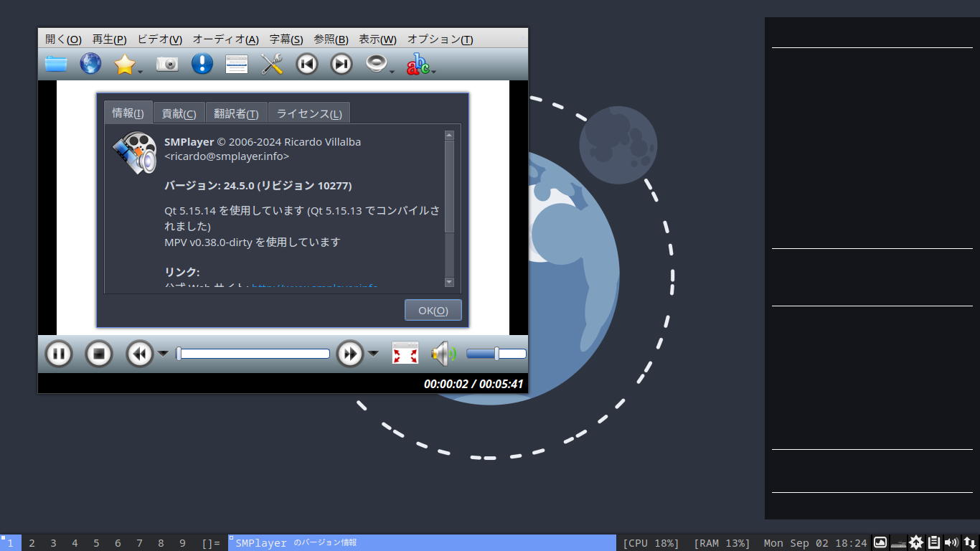Image resolution: width=980 pixels, height=551 pixels.
Task: Open the 開く(O) menu
Action: pos(63,39)
